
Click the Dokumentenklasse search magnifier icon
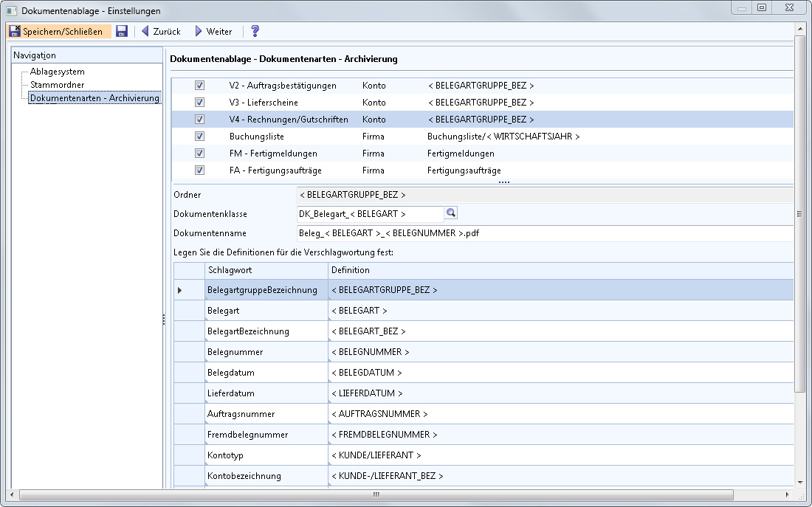coord(451,213)
